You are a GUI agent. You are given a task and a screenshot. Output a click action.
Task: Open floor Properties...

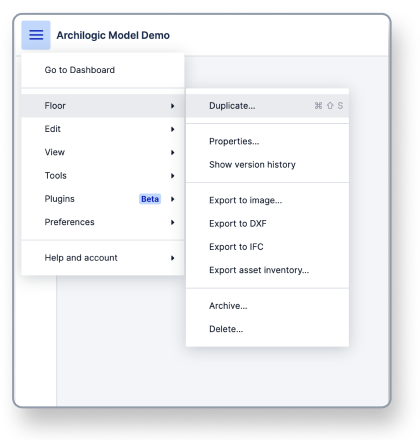pos(267,141)
